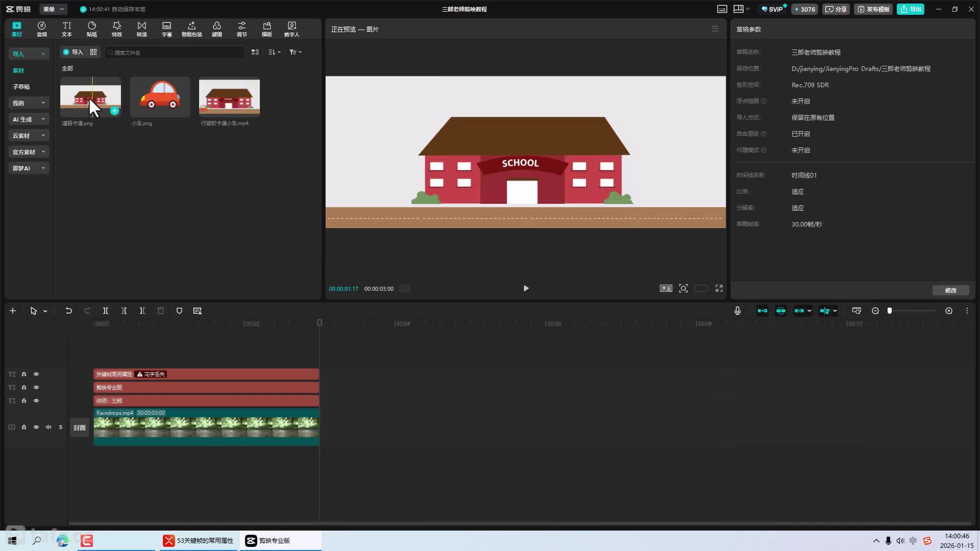980x551 pixels.
Task: Click the split clip tool
Action: (x=106, y=311)
